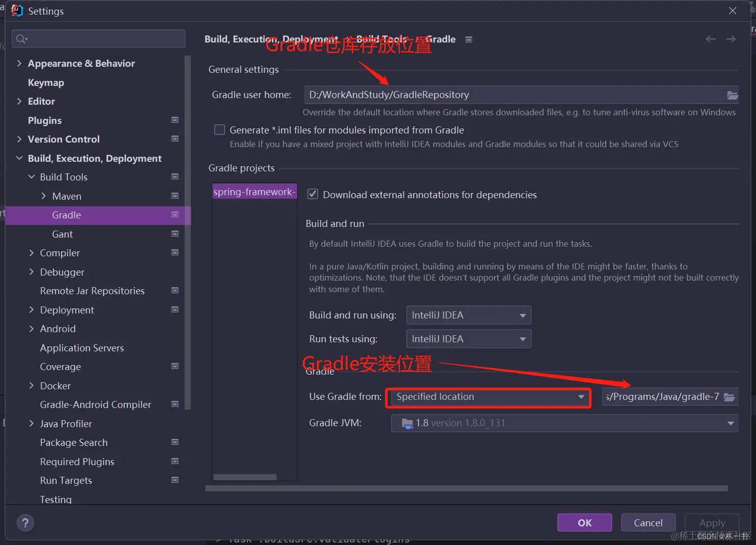Expand the Compiler tree node
This screenshot has height=545, width=756.
(x=31, y=253)
